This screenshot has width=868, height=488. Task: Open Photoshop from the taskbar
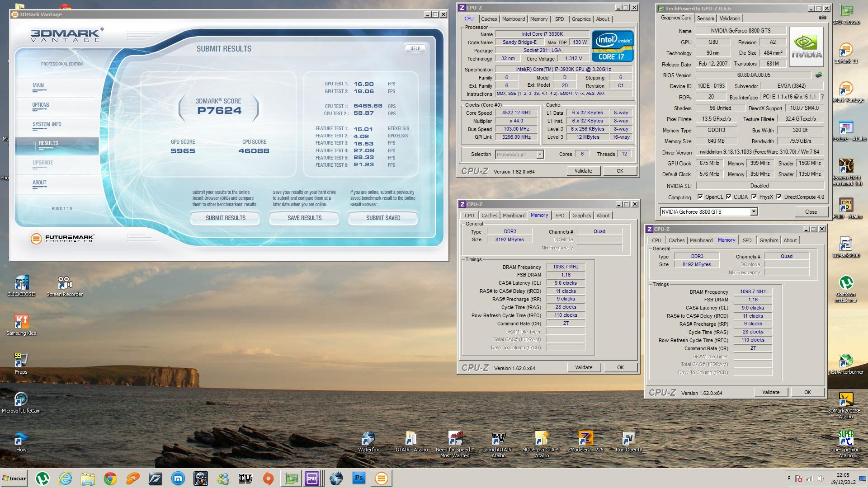coord(359,479)
